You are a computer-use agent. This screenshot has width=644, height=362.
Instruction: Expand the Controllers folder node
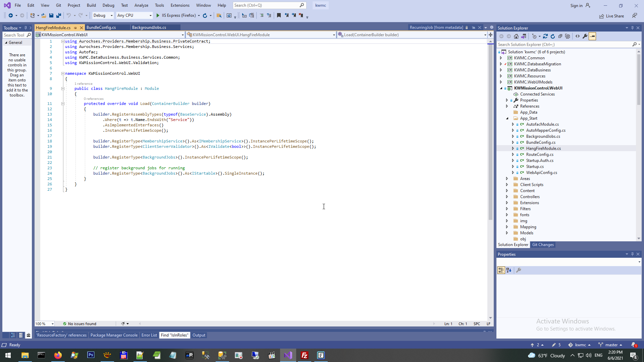pyautogui.click(x=507, y=197)
